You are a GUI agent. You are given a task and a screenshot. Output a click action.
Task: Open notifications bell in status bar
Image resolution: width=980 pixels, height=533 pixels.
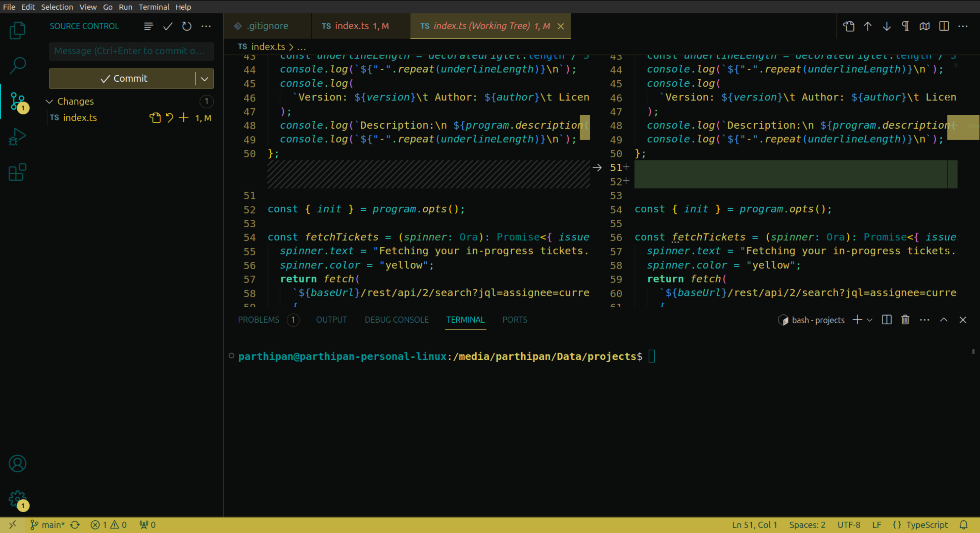point(964,525)
